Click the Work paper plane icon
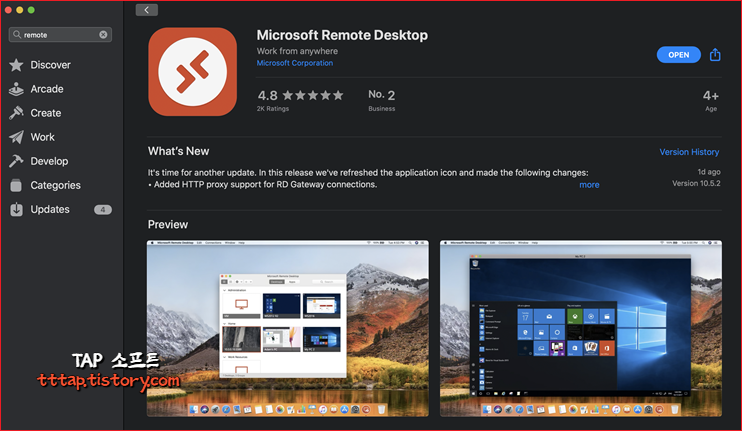Viewport: 742px width, 431px height. point(16,137)
